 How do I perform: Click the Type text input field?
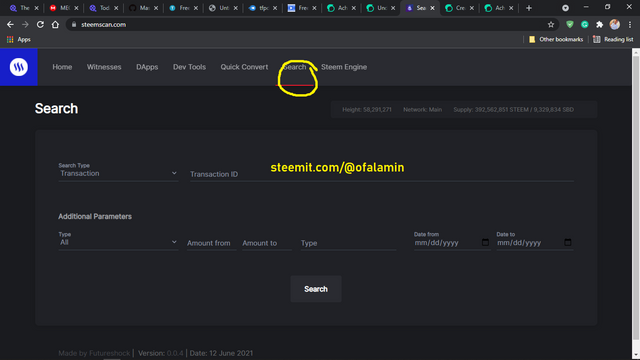coord(348,243)
